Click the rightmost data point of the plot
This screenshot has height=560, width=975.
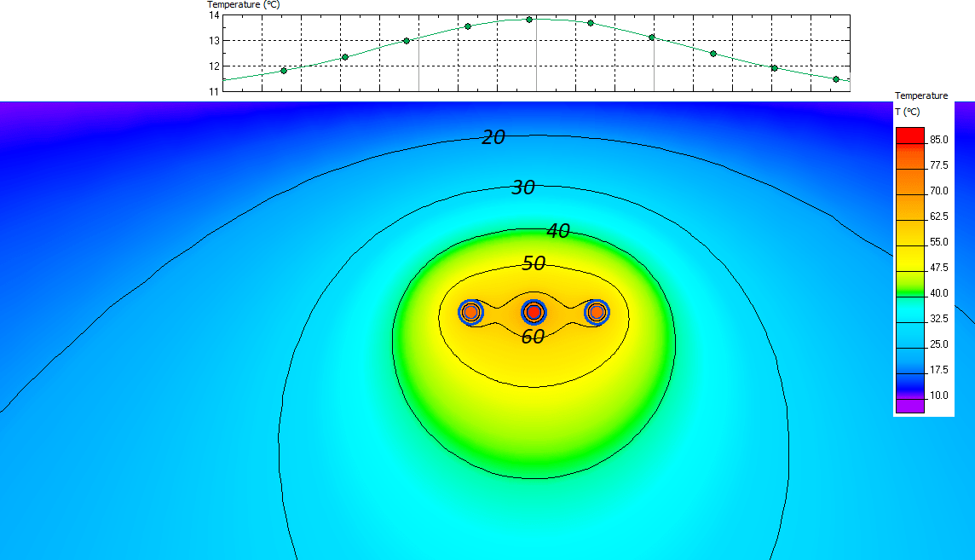click(834, 78)
